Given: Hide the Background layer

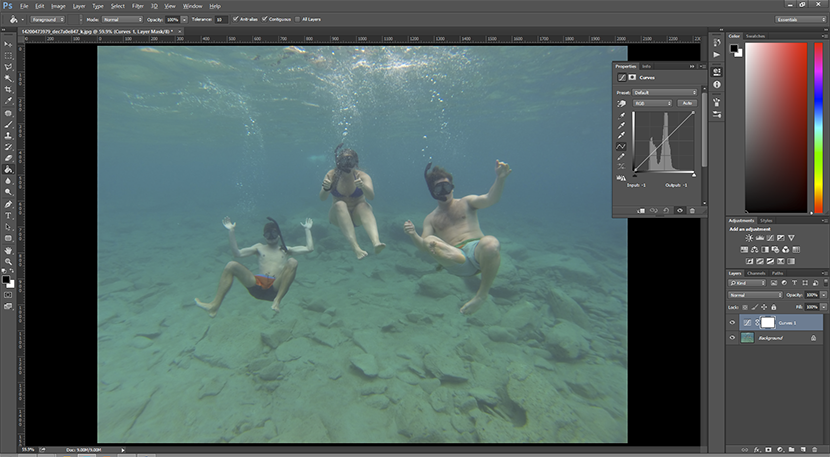Looking at the screenshot, I should pos(733,338).
